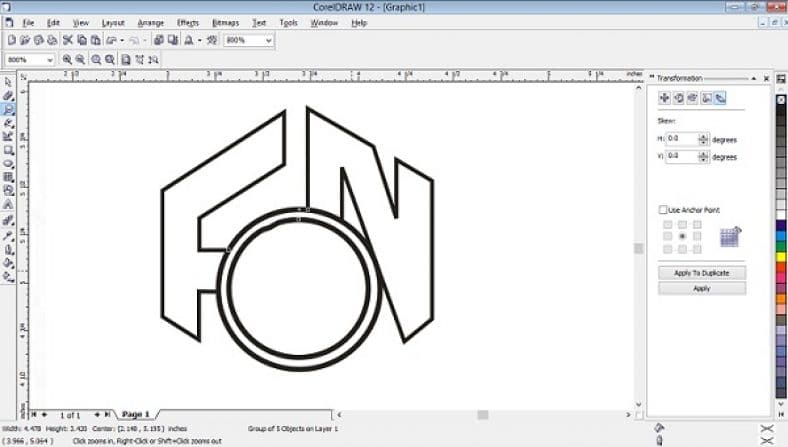
Task: Adjust the vertical skew V stepper arrows
Action: click(x=704, y=156)
